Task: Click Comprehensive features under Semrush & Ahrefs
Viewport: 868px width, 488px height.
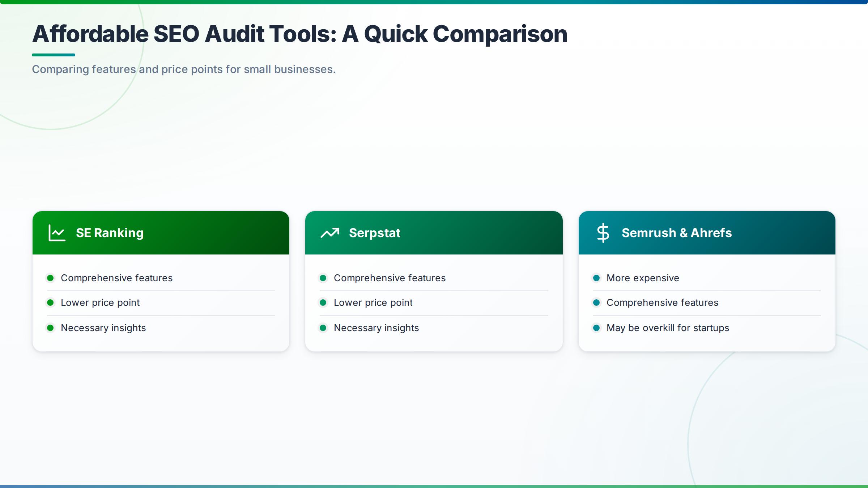Action: point(663,303)
